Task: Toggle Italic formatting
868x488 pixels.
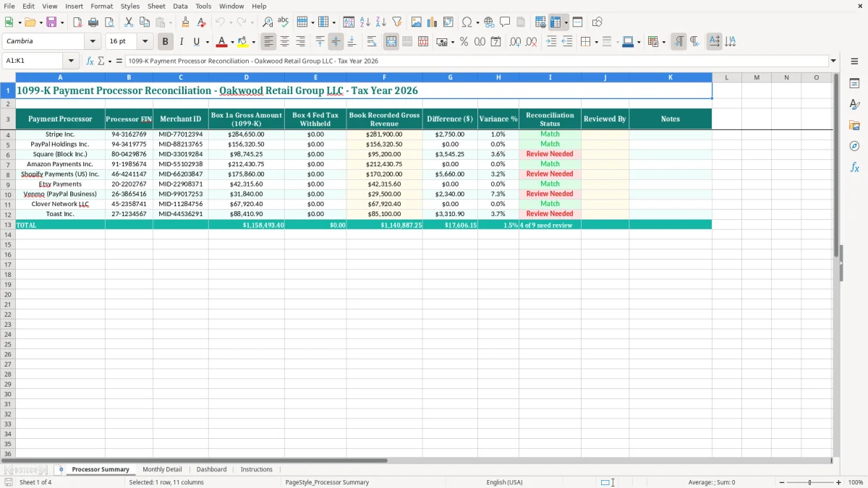Action: [x=182, y=42]
